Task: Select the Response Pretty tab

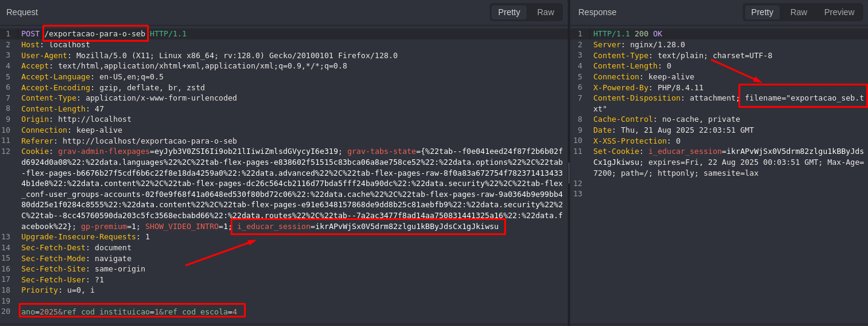Action: [x=762, y=12]
